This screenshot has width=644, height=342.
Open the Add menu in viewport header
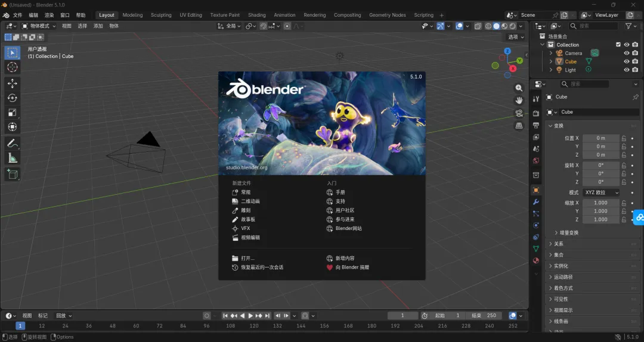click(x=98, y=26)
